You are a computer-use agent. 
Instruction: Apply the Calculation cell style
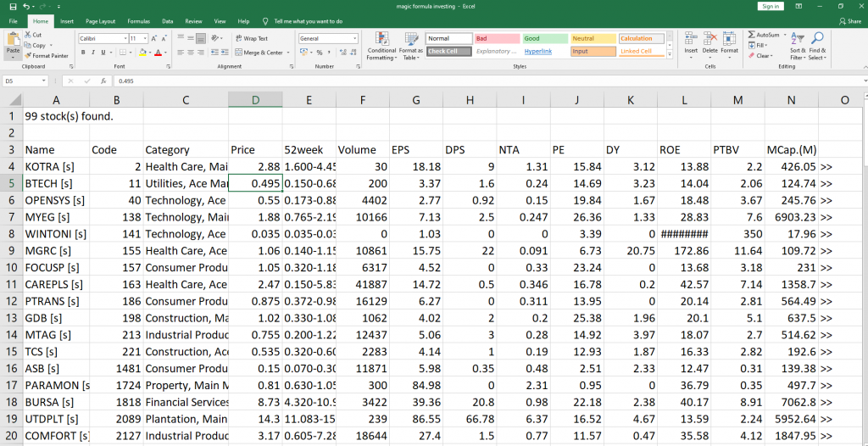point(641,39)
